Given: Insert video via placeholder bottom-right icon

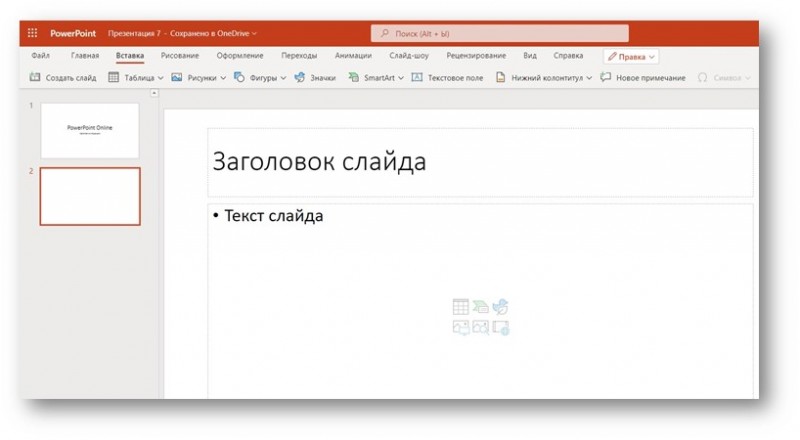Looking at the screenshot, I should 501,327.
